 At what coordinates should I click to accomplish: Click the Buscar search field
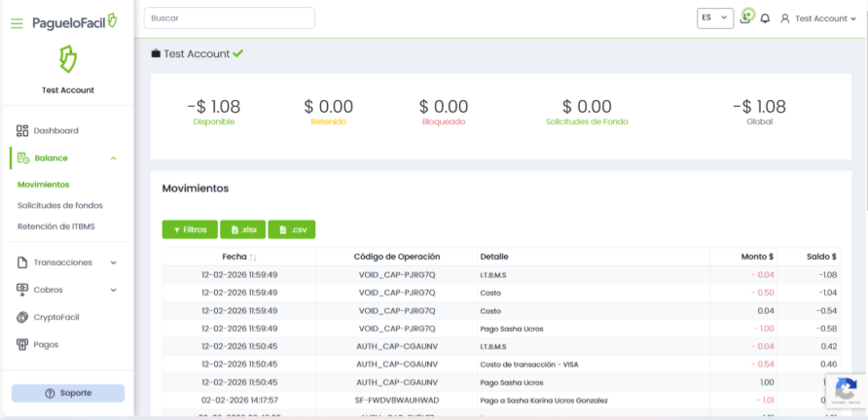tap(229, 18)
